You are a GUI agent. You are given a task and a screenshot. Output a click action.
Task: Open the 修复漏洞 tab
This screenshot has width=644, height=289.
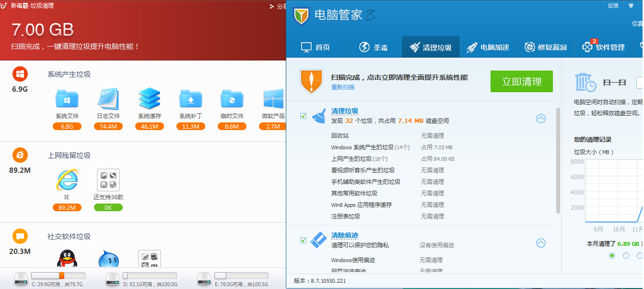point(546,47)
